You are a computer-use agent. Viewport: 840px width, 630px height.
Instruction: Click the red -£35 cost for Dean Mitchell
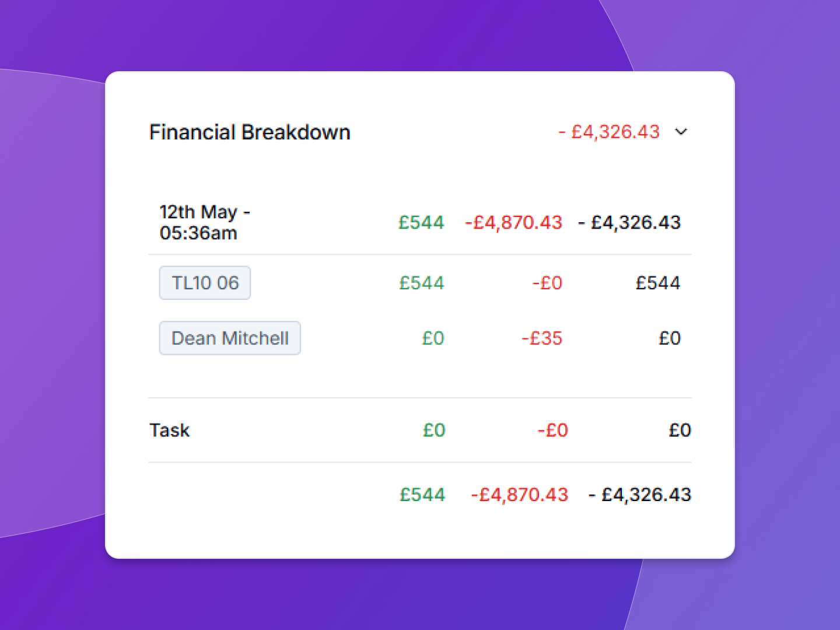(542, 338)
